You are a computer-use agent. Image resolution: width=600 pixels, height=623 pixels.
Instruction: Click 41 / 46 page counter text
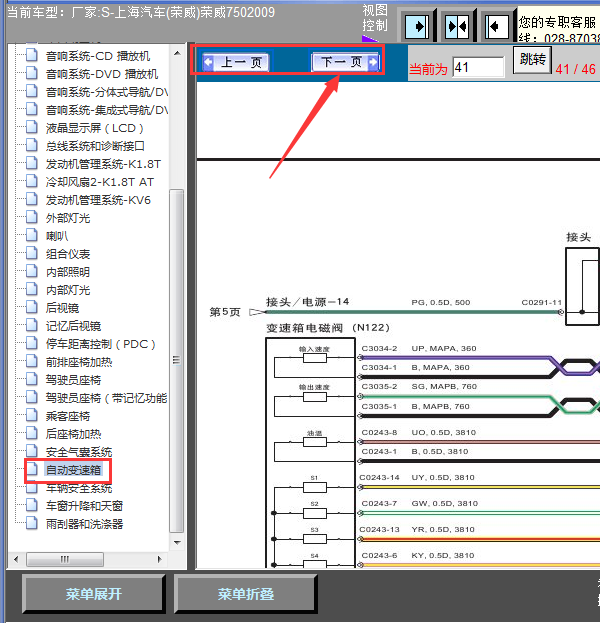(x=575, y=69)
